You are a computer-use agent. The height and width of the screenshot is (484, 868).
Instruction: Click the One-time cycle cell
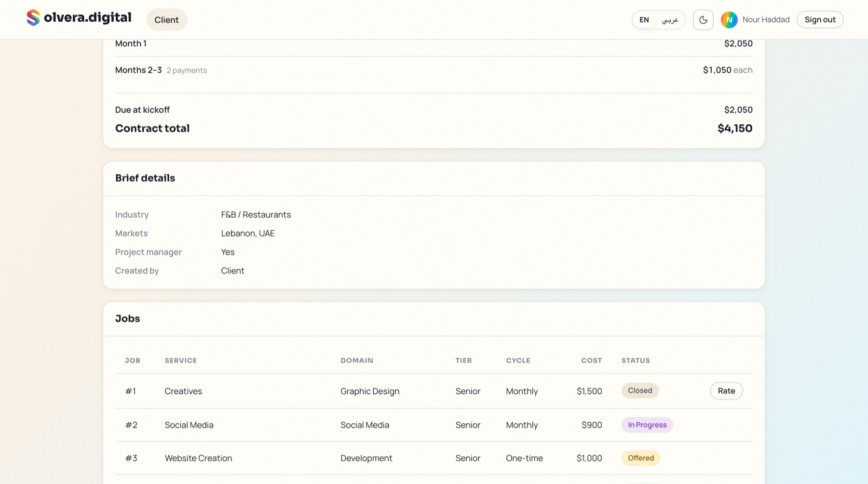click(x=524, y=458)
